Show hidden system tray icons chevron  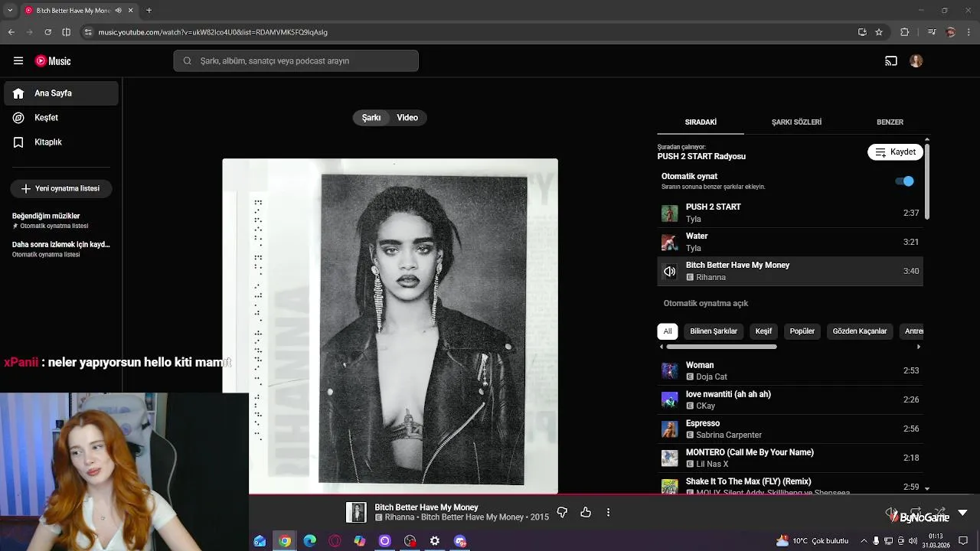[865, 541]
